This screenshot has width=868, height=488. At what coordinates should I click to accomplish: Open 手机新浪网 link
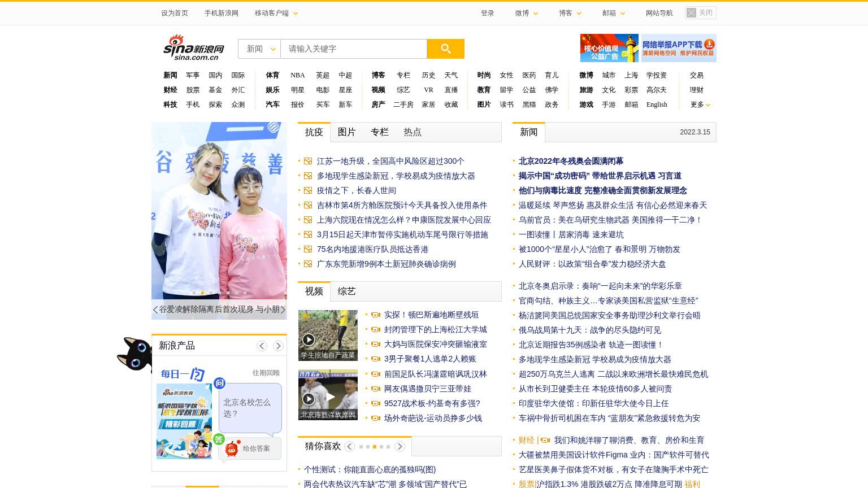[222, 13]
